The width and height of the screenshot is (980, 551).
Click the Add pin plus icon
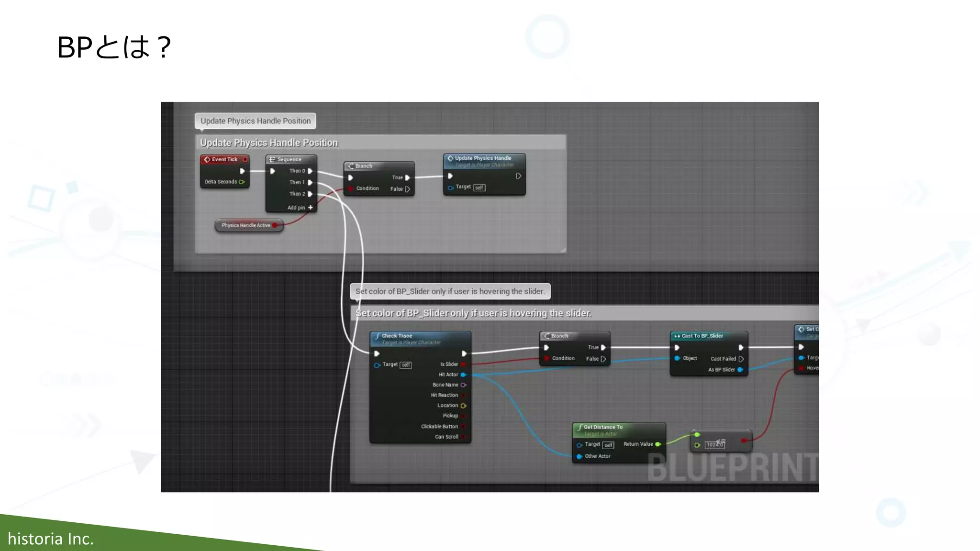[x=311, y=208]
